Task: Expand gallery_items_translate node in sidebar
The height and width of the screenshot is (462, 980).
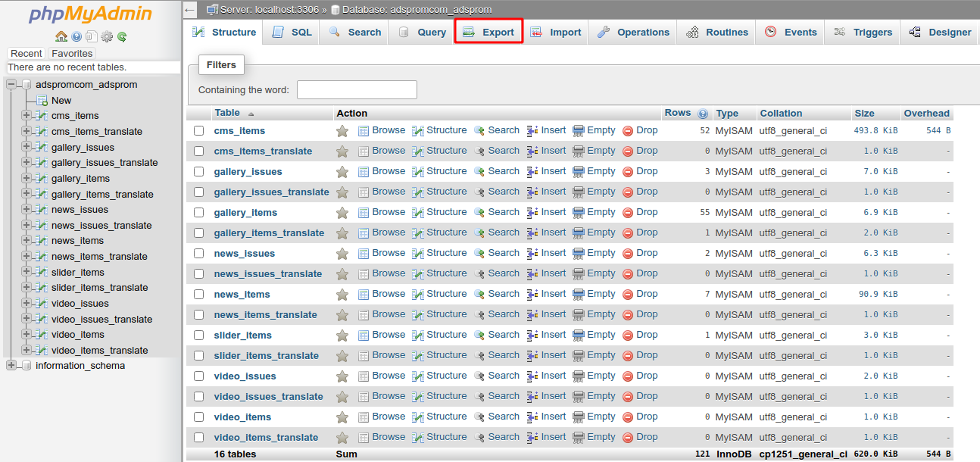Action: point(27,194)
